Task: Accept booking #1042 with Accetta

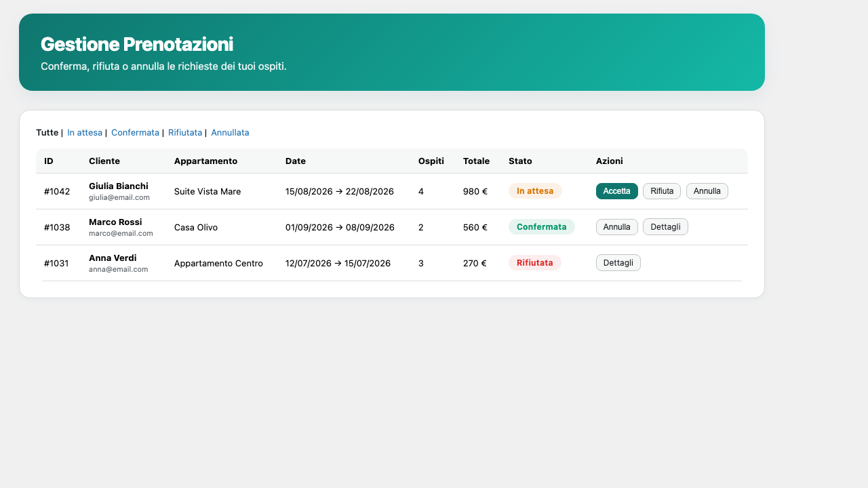Action: click(617, 191)
